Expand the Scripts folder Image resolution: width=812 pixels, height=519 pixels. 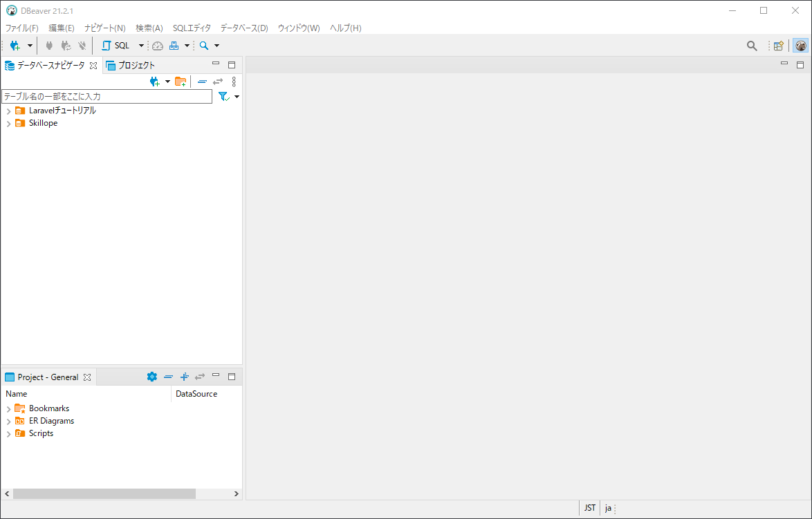tap(8, 434)
